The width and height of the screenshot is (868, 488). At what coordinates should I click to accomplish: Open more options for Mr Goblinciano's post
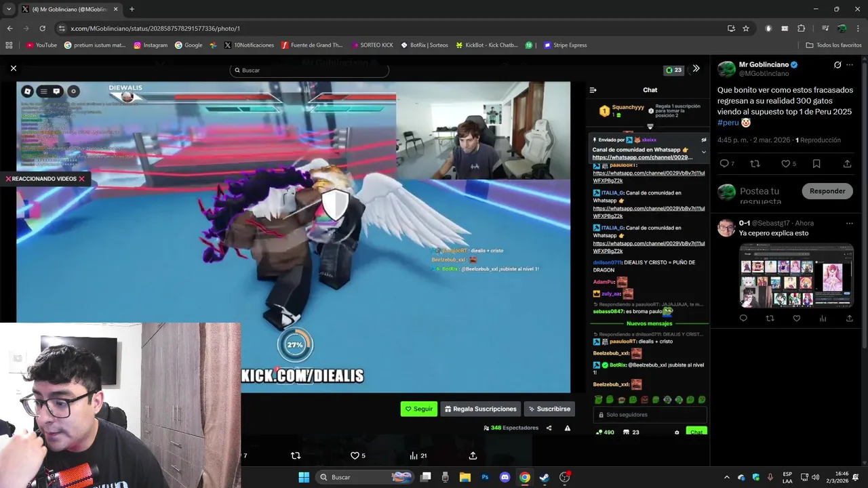click(x=850, y=65)
